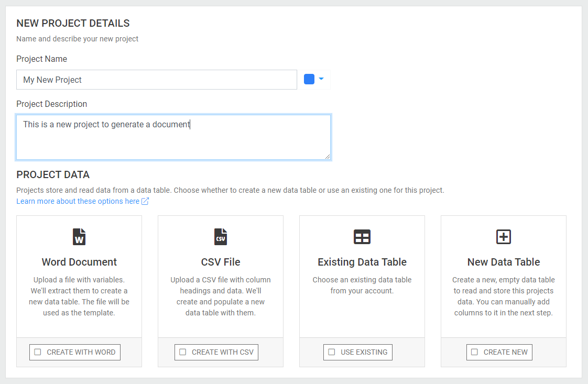Screen dimensions: 588x384
Task: Click inside the Project Description text area
Action: tap(173, 141)
